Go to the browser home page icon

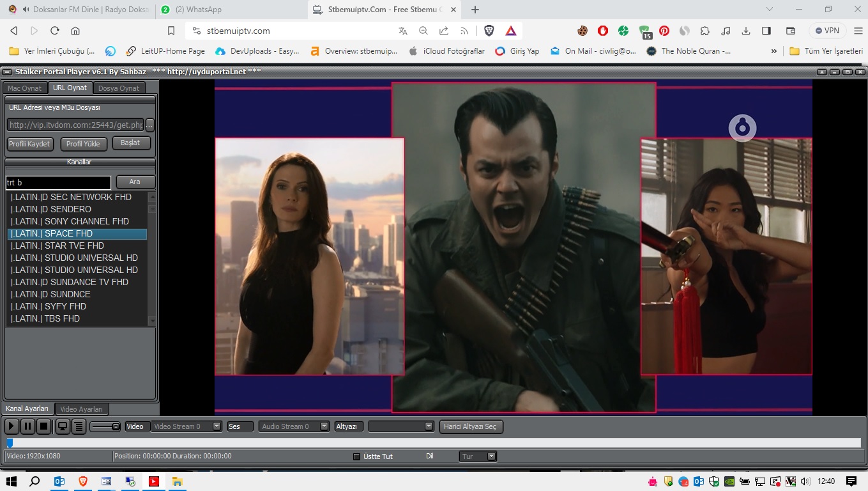(x=75, y=31)
